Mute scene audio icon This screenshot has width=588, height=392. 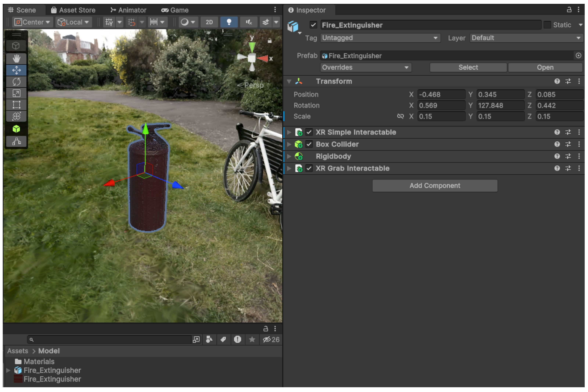(248, 22)
